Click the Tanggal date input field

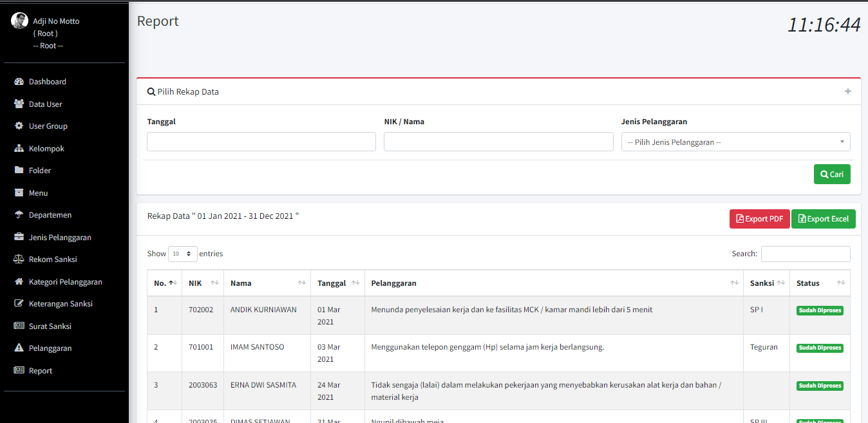261,142
